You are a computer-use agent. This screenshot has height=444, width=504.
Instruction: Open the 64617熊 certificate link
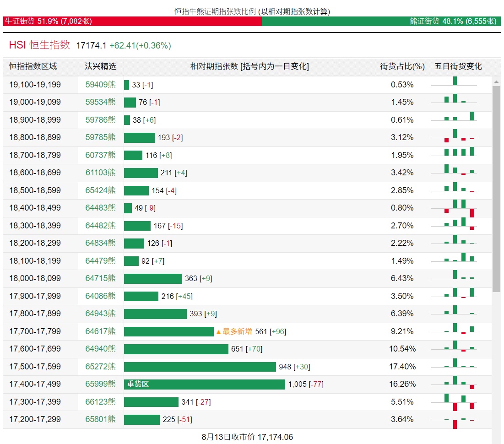tap(100, 331)
